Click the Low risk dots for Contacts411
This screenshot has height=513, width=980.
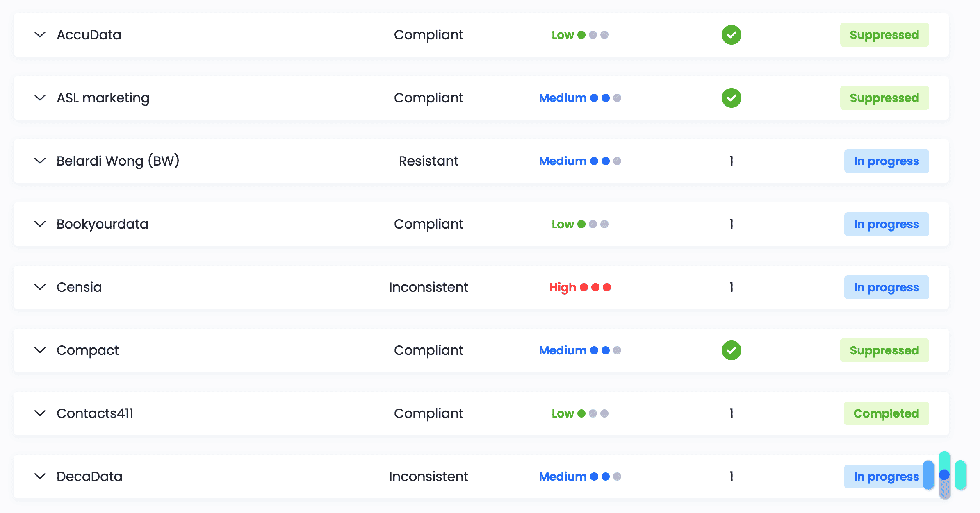coord(593,413)
